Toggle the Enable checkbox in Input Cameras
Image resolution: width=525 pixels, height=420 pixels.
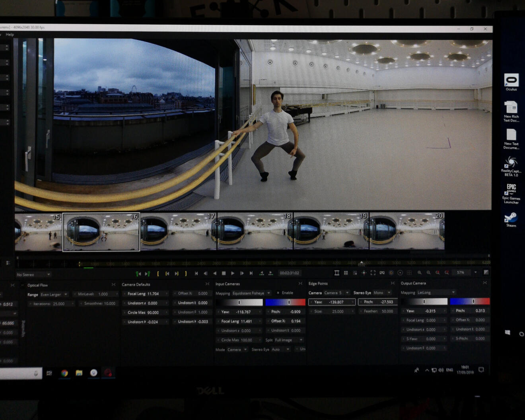pos(278,293)
